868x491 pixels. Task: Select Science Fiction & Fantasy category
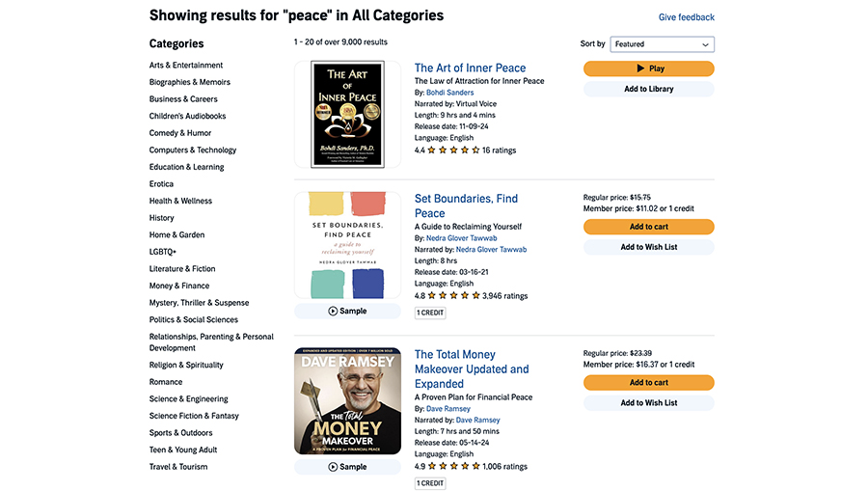194,416
